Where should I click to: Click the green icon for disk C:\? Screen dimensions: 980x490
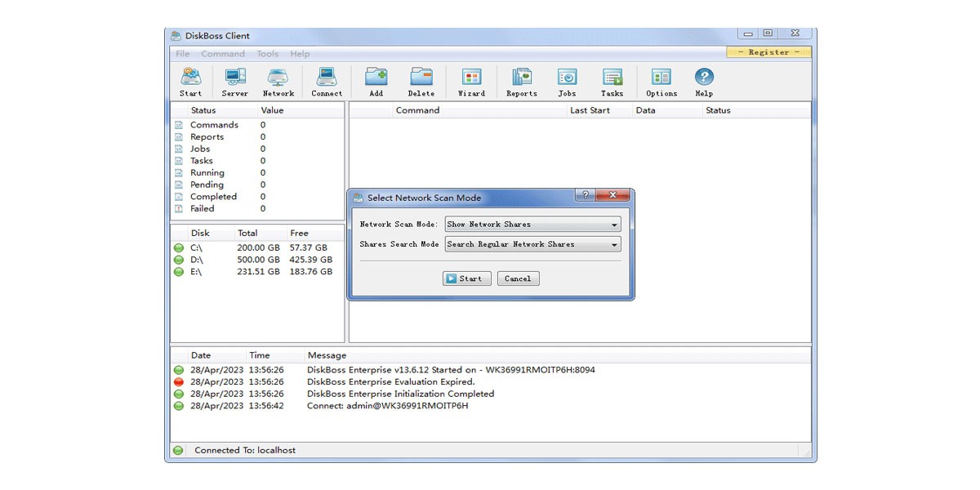pos(179,247)
